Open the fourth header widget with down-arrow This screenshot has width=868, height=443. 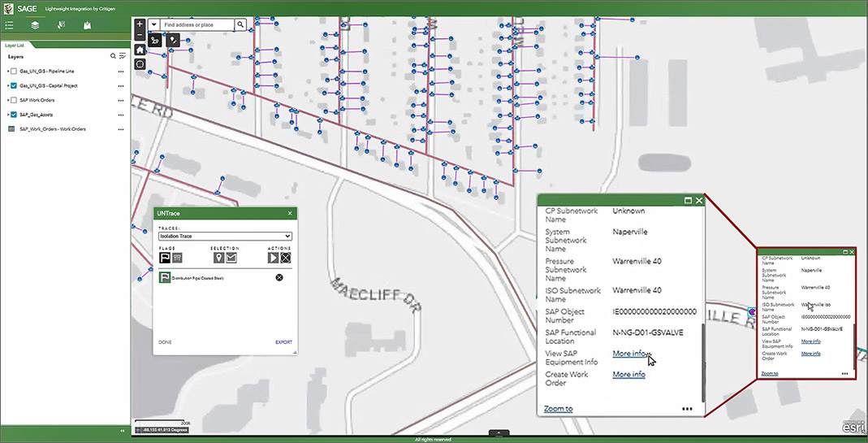88,25
